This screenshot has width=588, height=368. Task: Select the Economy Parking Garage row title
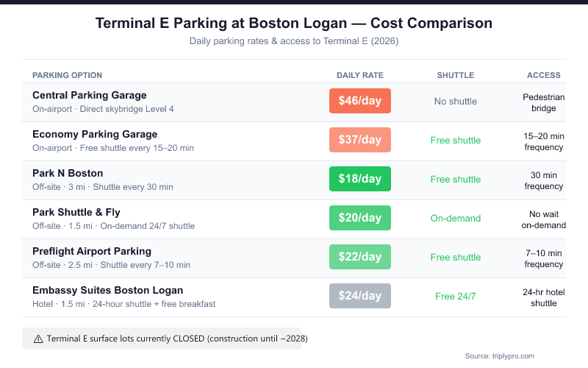[95, 134]
